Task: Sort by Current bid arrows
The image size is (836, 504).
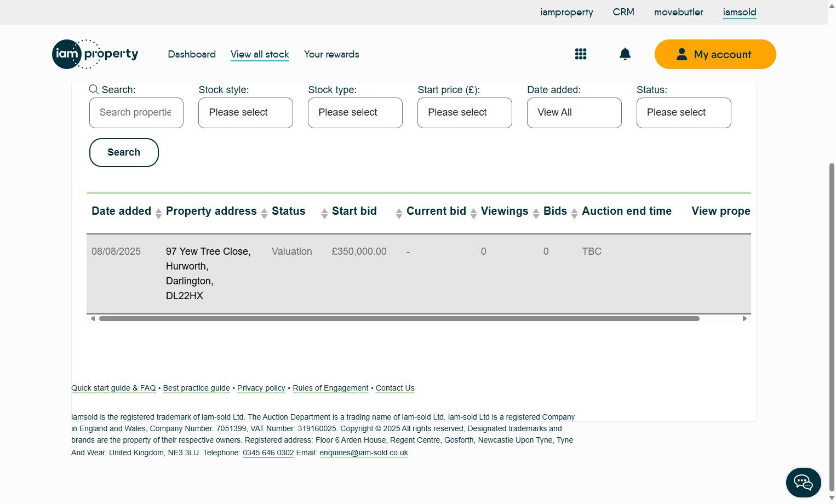Action: click(474, 213)
